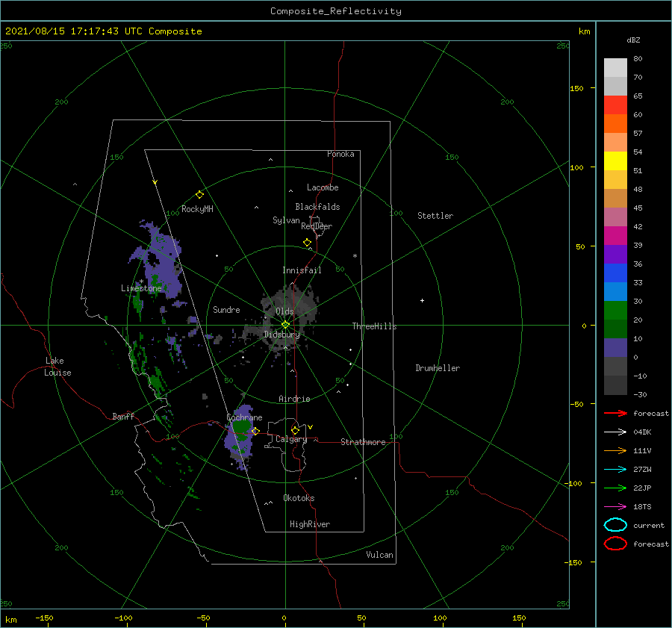Image resolution: width=672 pixels, height=628 pixels.
Task: Click the blue 36 dBZ color swatch
Action: click(615, 273)
